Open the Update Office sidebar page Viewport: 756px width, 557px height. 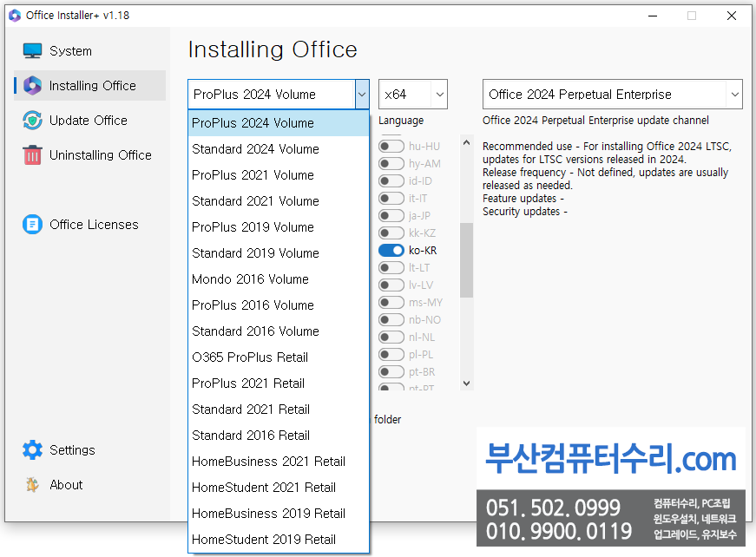pos(89,121)
